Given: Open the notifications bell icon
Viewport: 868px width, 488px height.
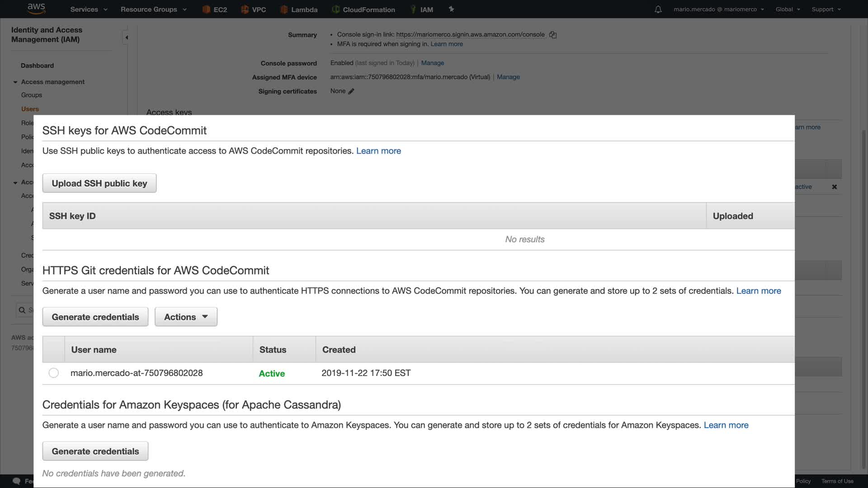Looking at the screenshot, I should 658,9.
